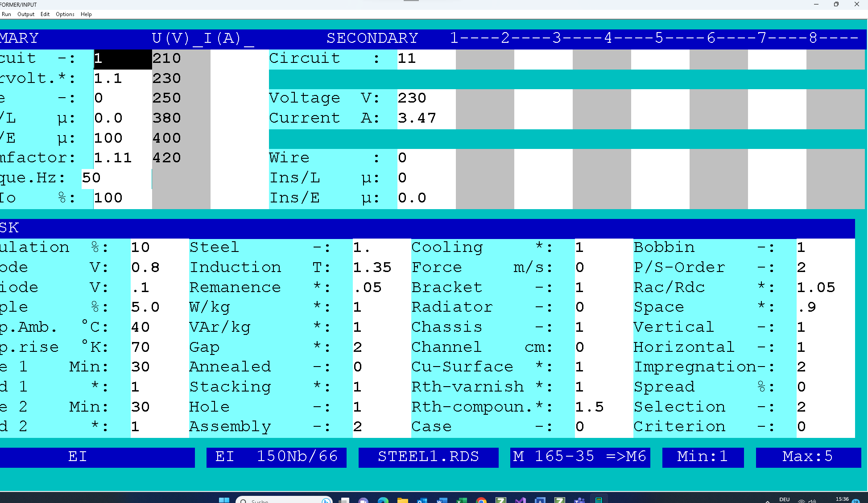Click the taskbar search box
Screen dimensions: 868x503
(284, 500)
